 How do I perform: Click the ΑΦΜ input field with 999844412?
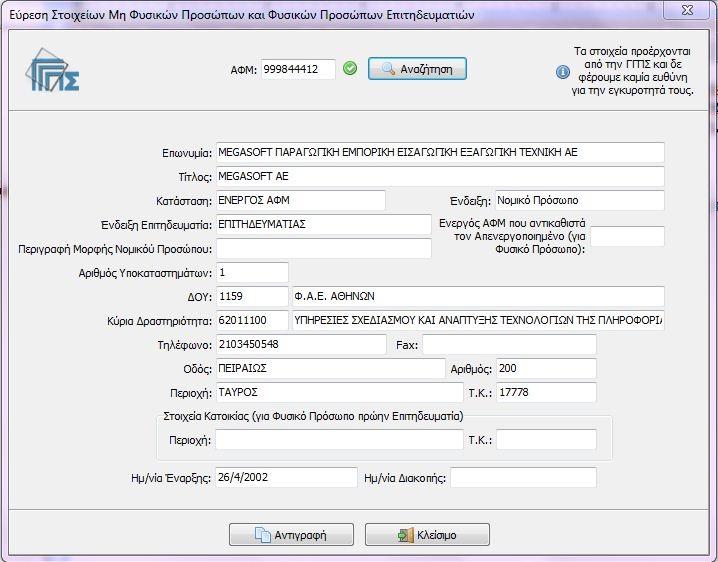point(299,69)
